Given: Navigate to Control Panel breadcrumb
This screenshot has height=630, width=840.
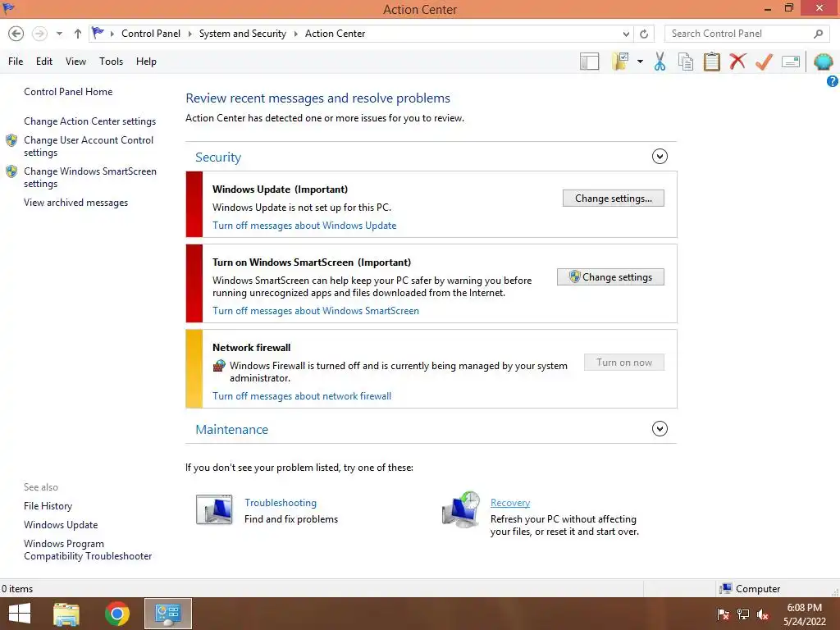Looking at the screenshot, I should click(x=151, y=34).
